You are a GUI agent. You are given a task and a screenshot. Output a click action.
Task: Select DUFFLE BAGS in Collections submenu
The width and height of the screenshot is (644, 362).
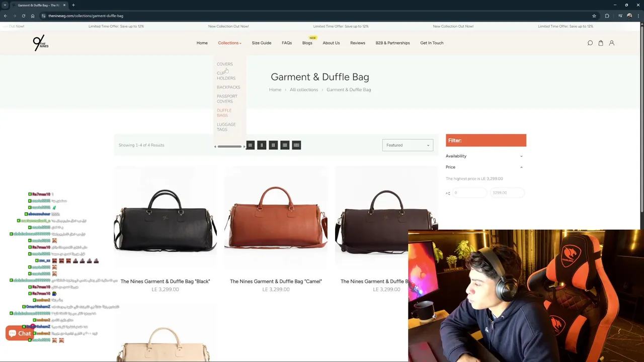coord(224,113)
